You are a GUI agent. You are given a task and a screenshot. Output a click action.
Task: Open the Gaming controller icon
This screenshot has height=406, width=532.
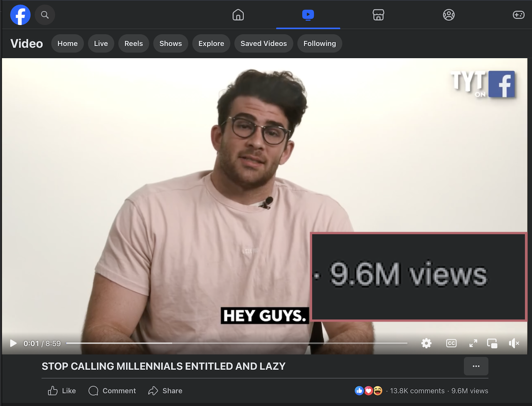click(518, 15)
